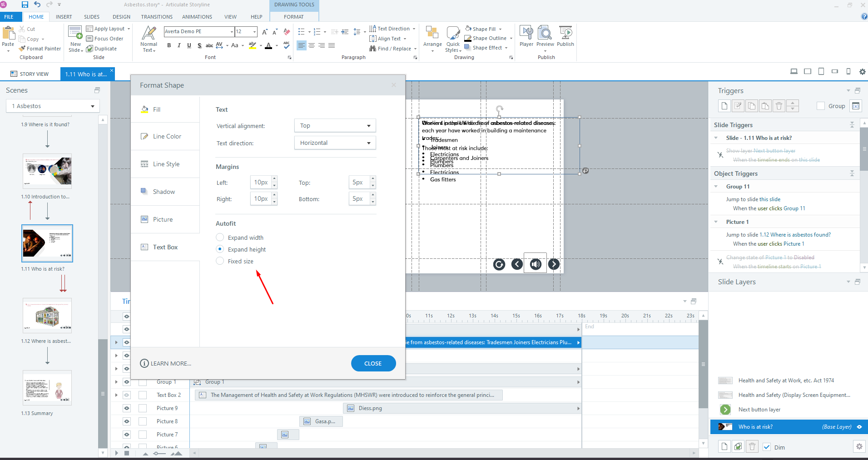The image size is (868, 460).
Task: Click the bullets list icon
Action: (x=302, y=32)
